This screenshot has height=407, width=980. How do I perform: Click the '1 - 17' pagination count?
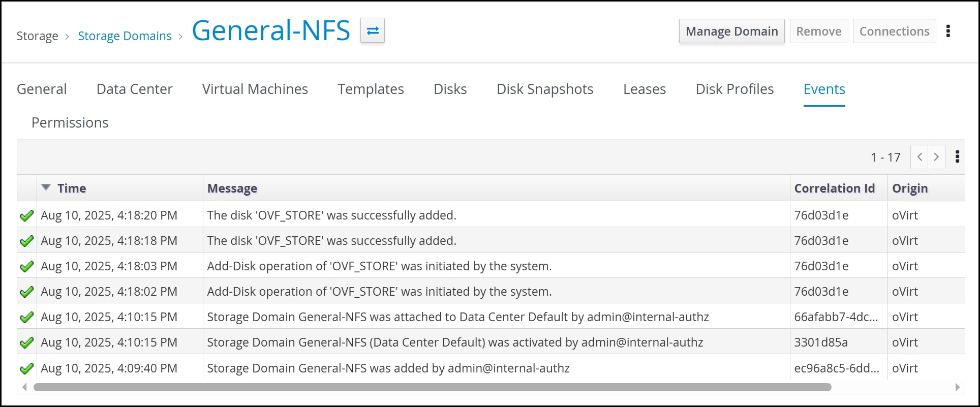(x=885, y=158)
